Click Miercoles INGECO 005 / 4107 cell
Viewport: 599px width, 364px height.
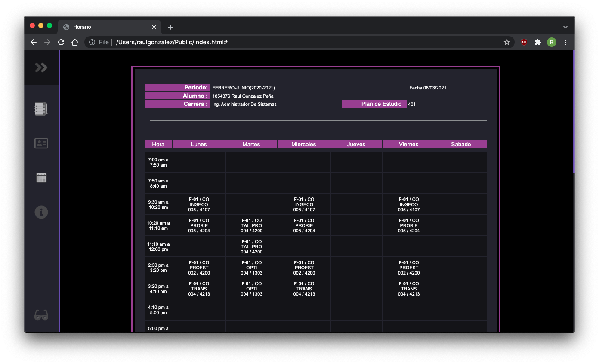coord(304,204)
